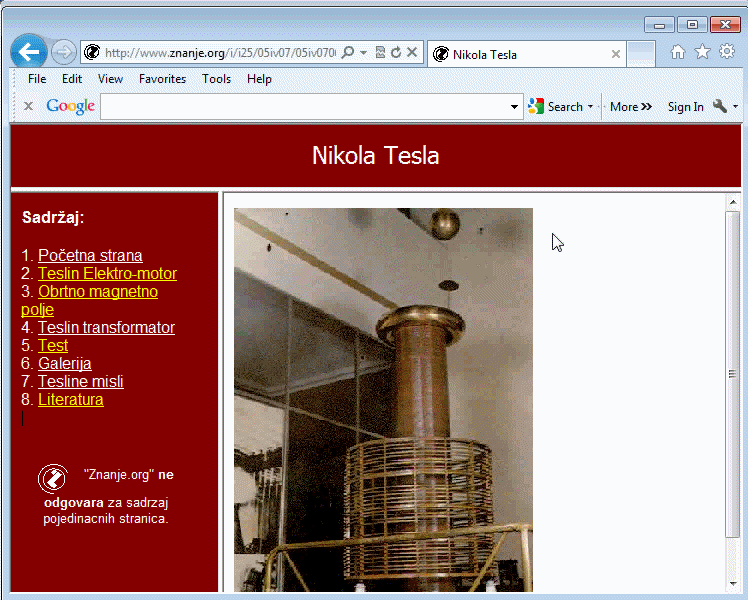Open the Home page icon

[x=678, y=52]
